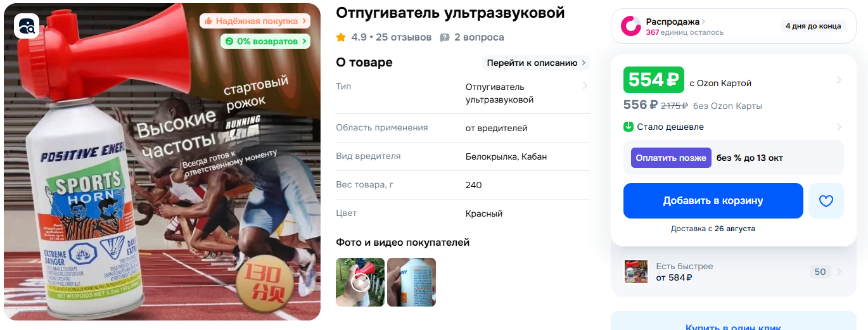Open the 25 отзывов reviews link
Screen dimensions: 868x330
click(x=404, y=37)
